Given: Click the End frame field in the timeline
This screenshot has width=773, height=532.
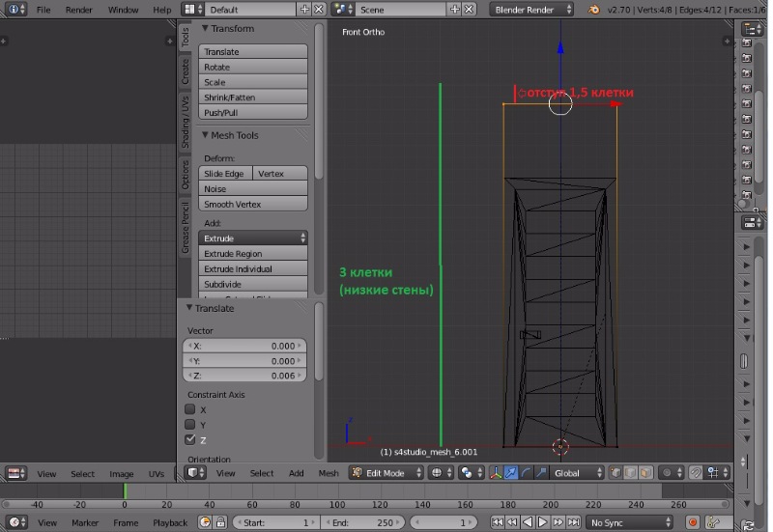Looking at the screenshot, I should click(364, 522).
